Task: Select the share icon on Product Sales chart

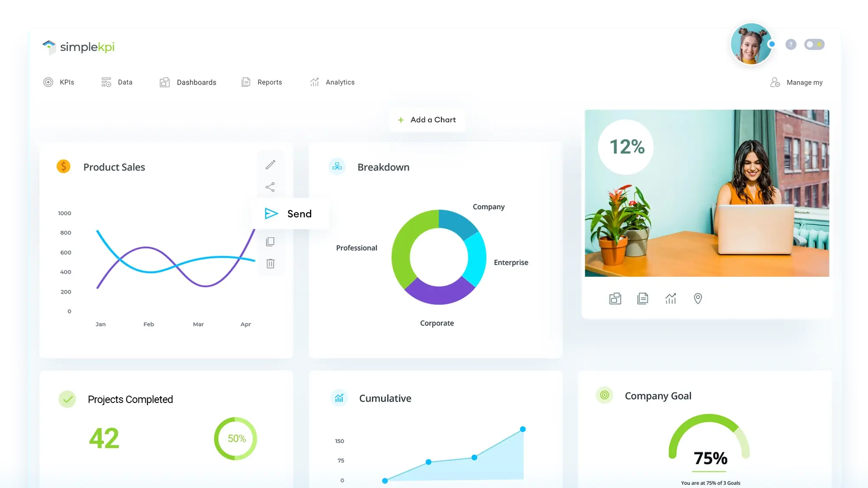Action: pyautogui.click(x=270, y=187)
